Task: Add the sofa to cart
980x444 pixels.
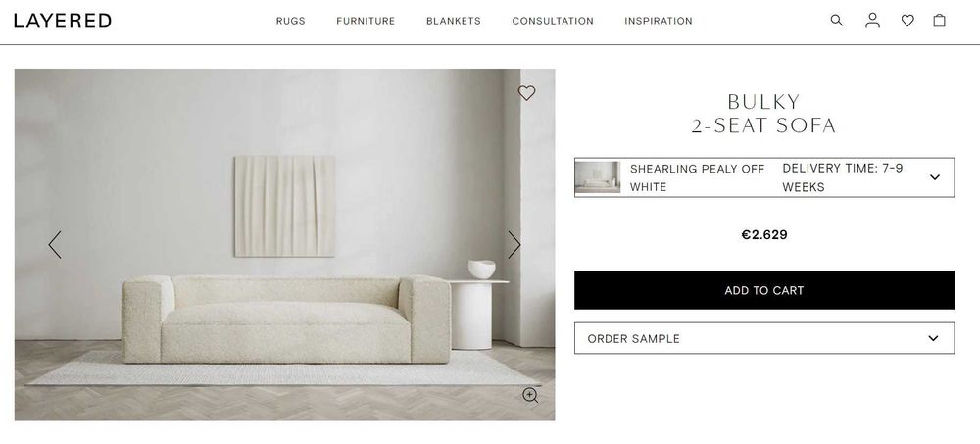Action: click(x=764, y=290)
